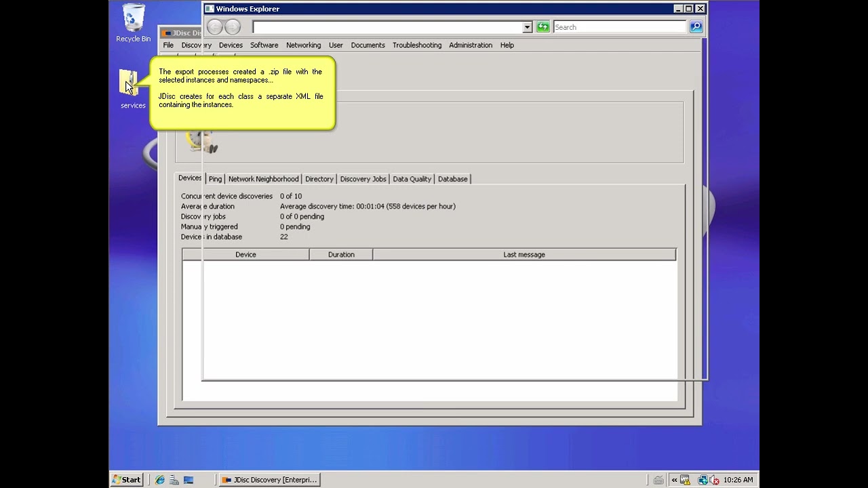
Task: Open the Recycle Bin desktop icon
Action: [133, 24]
